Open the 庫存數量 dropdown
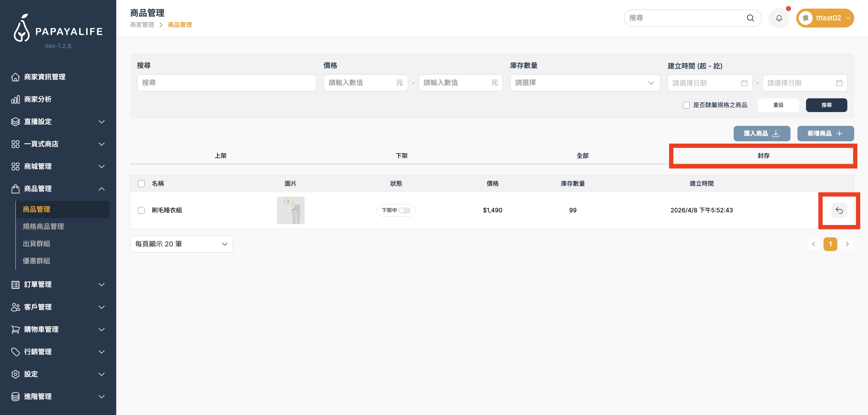This screenshot has width=868, height=415. click(x=585, y=83)
